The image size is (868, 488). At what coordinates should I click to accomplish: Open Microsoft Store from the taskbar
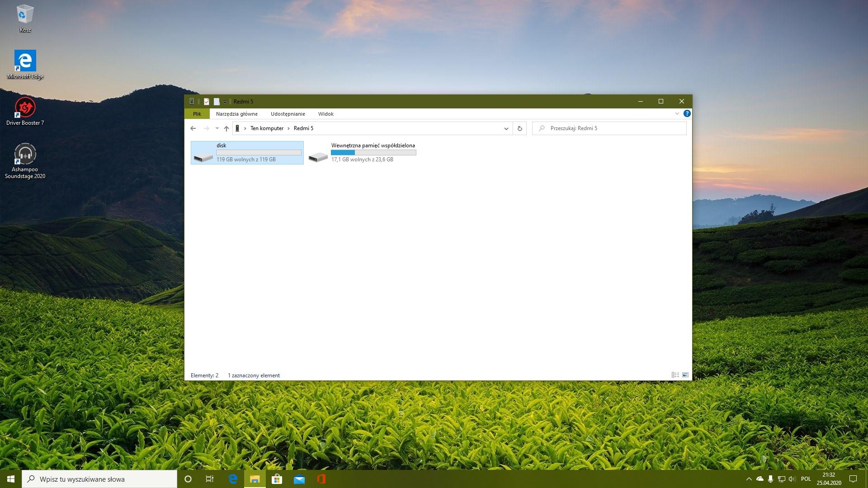pyautogui.click(x=277, y=479)
